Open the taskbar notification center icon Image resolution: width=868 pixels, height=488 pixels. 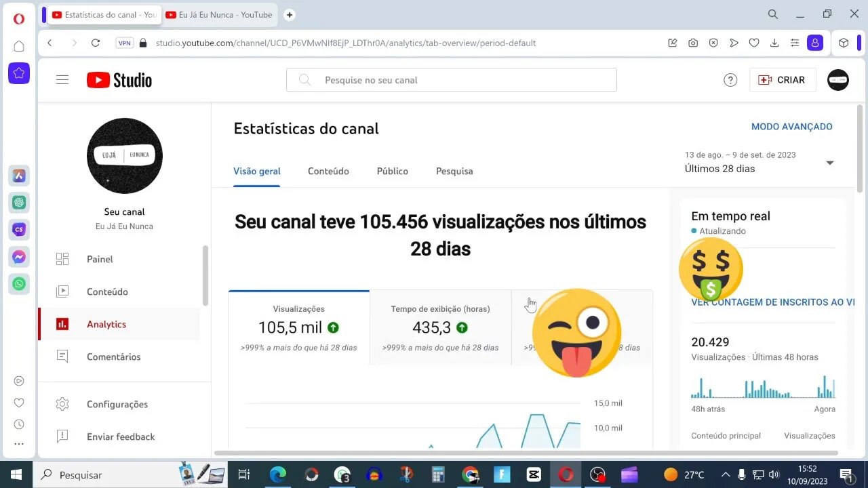pyautogui.click(x=846, y=474)
